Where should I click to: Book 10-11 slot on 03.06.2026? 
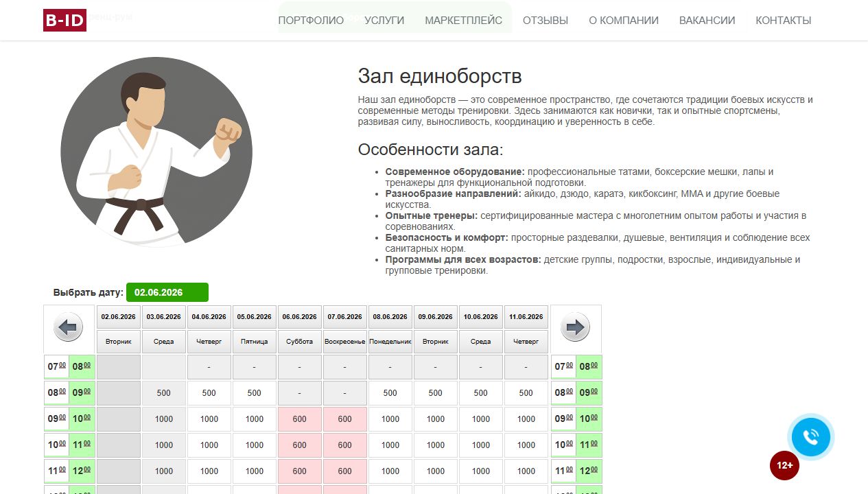pos(164,445)
